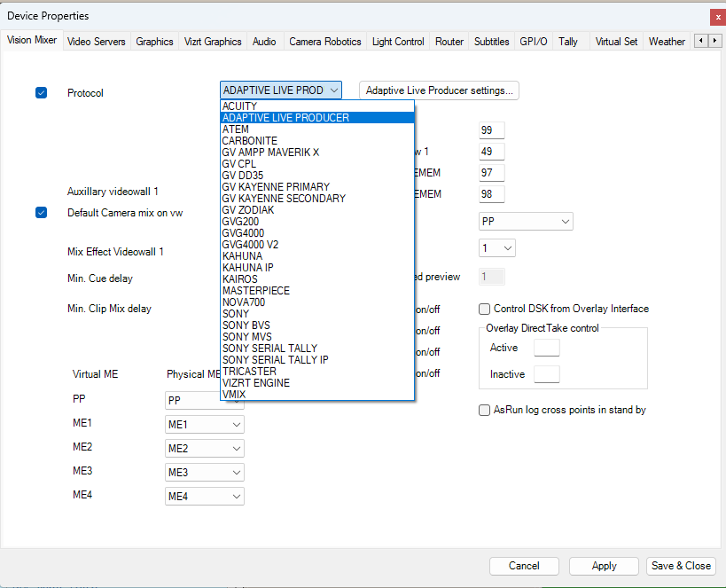Open Adaptive Live Producer settings
Image resolution: width=726 pixels, height=588 pixels.
pos(439,90)
